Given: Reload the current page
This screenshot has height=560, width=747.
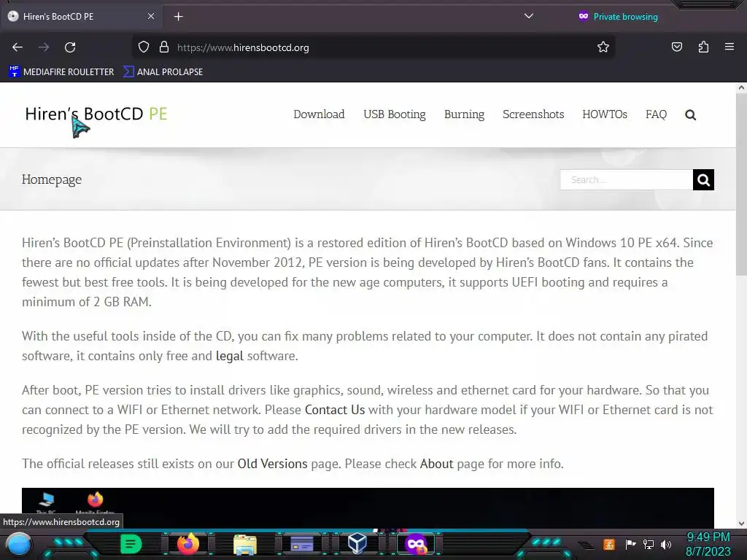Looking at the screenshot, I should coord(70,47).
